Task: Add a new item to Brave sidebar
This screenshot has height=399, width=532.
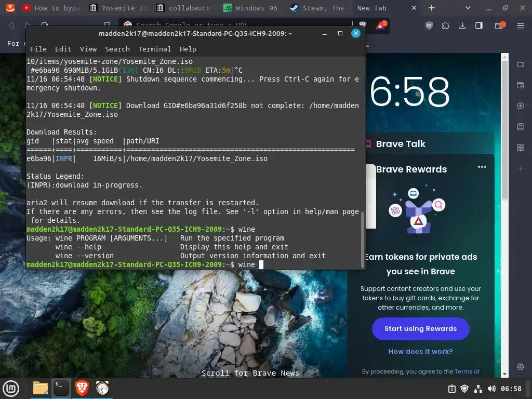Action: pyautogui.click(x=521, y=168)
